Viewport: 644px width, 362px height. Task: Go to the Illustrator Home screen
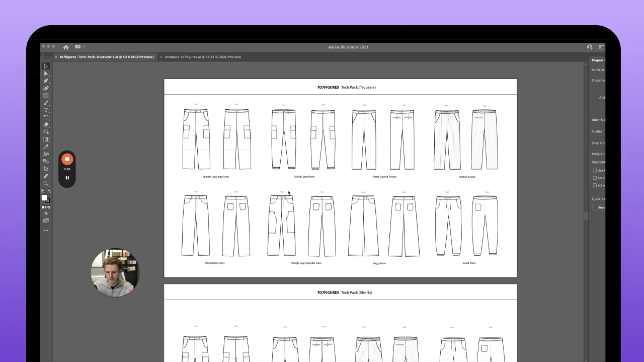65,47
